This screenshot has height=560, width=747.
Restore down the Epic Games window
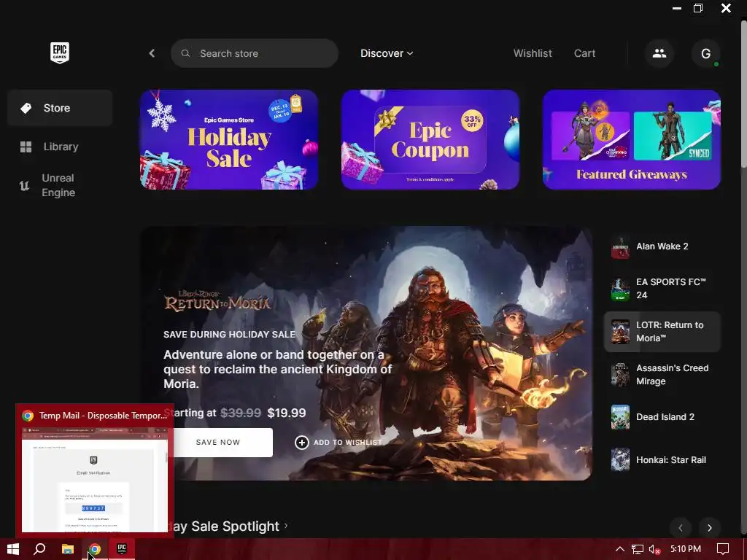[698, 8]
